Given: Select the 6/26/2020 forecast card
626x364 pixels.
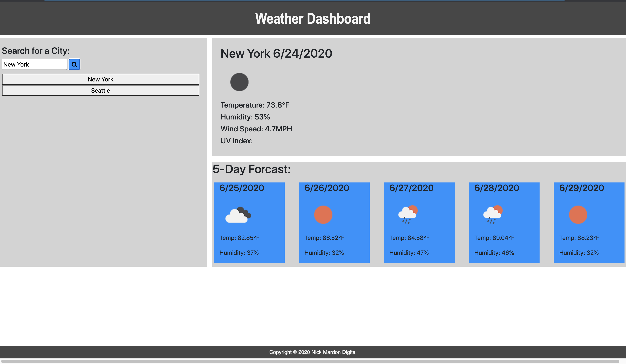Looking at the screenshot, I should [x=334, y=223].
